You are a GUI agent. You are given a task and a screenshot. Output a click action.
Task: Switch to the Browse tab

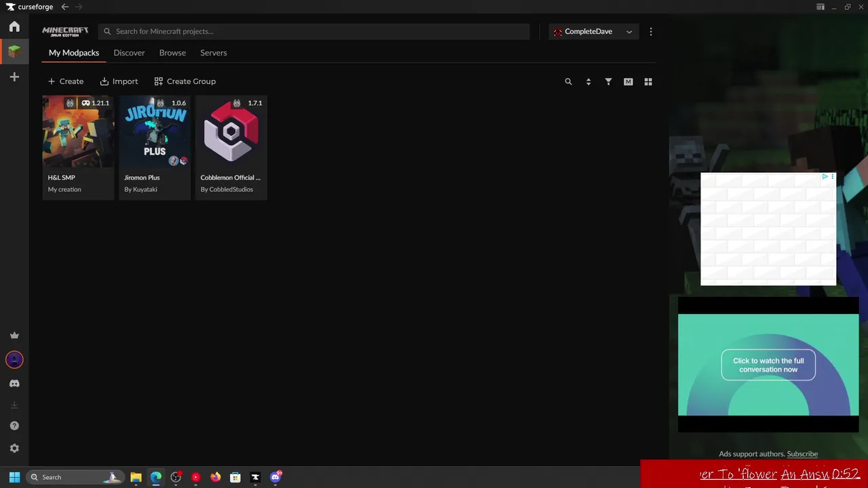[172, 53]
